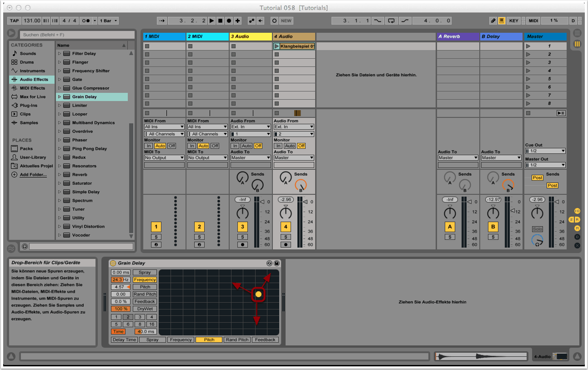Screen dimensions: 588x370
Task: Click the TAP tempo button
Action: [15, 21]
